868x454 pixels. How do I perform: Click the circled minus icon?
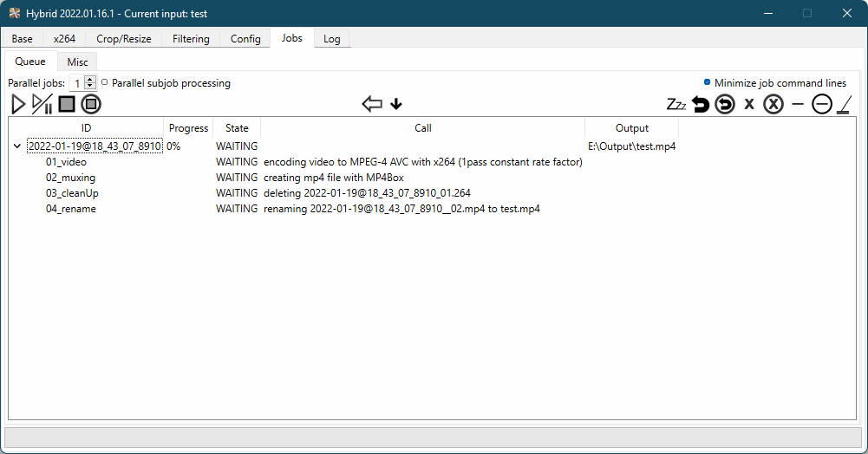[821, 105]
